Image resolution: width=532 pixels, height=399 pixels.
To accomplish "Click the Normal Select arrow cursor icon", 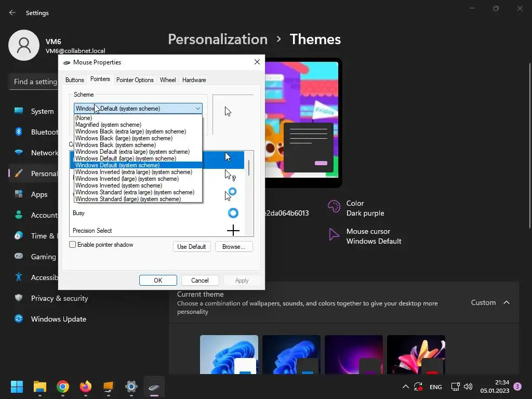I will [228, 156].
